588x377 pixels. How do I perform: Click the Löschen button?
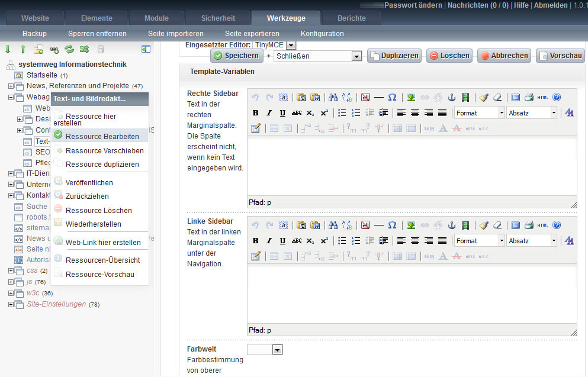(449, 56)
